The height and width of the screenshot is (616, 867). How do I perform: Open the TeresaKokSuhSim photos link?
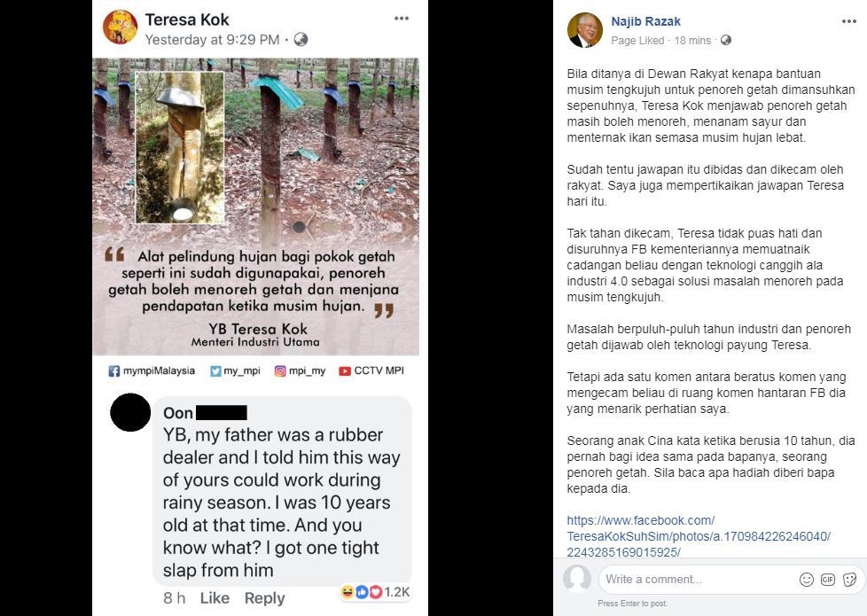point(699,536)
